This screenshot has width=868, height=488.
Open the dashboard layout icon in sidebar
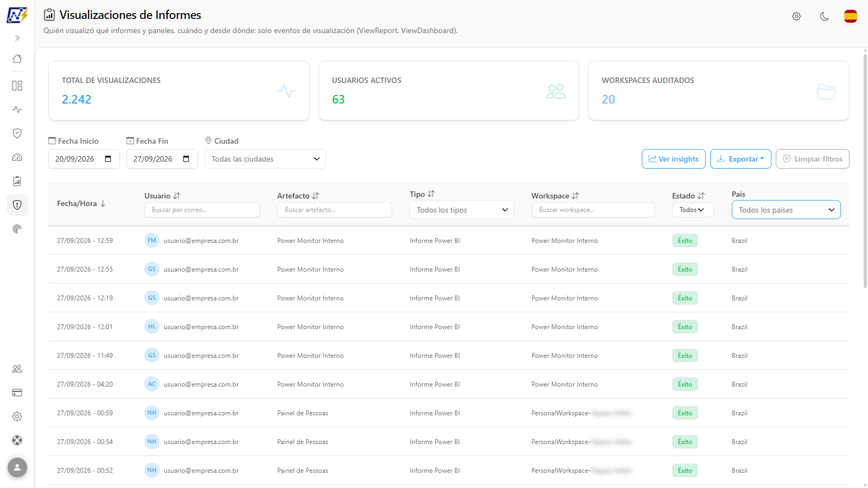(x=17, y=86)
